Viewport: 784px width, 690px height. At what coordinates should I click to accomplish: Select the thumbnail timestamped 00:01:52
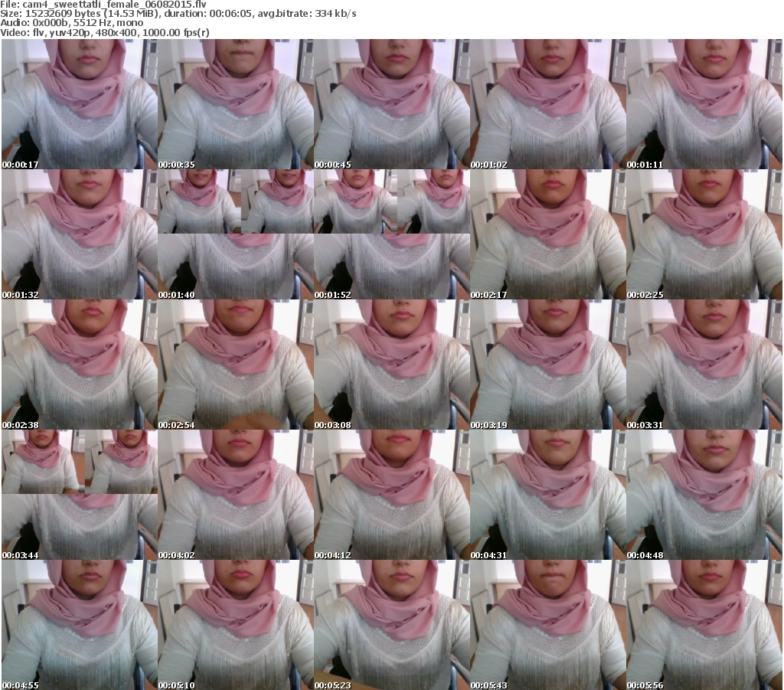391,234
